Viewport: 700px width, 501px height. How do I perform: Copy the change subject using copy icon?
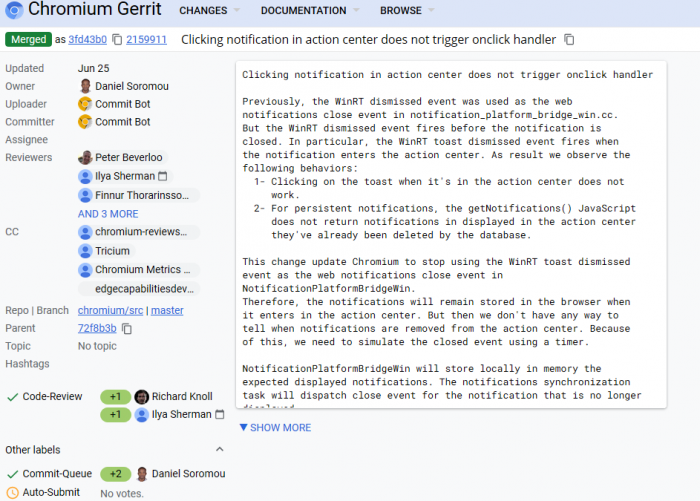tap(570, 40)
